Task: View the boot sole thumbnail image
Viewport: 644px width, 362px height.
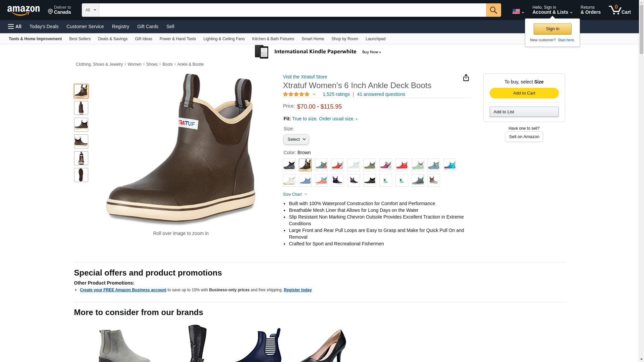Action: tap(81, 175)
